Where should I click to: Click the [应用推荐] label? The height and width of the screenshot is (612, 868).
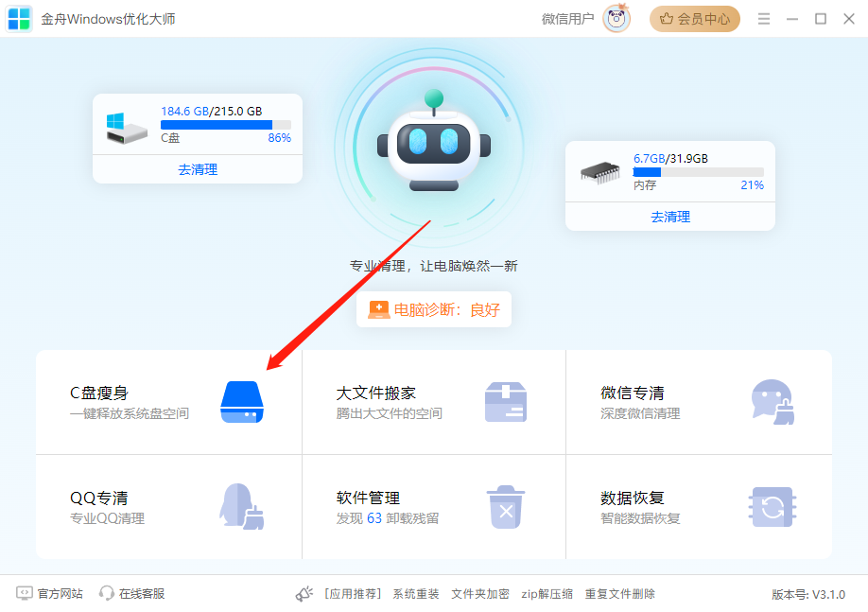coord(354,594)
